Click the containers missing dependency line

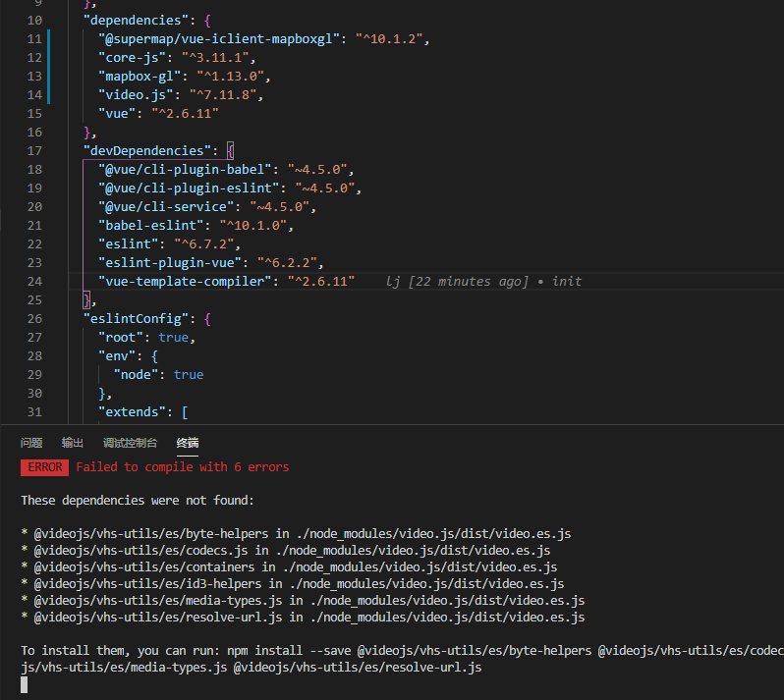(289, 567)
